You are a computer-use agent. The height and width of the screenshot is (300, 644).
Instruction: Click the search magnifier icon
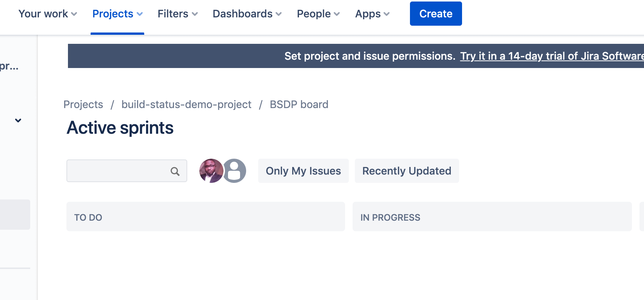pos(175,171)
